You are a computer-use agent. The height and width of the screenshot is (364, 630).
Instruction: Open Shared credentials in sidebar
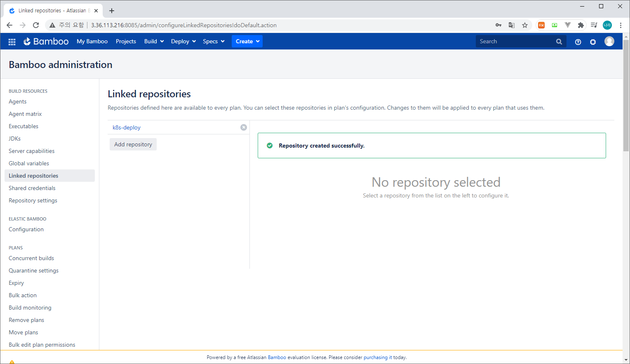click(x=32, y=188)
